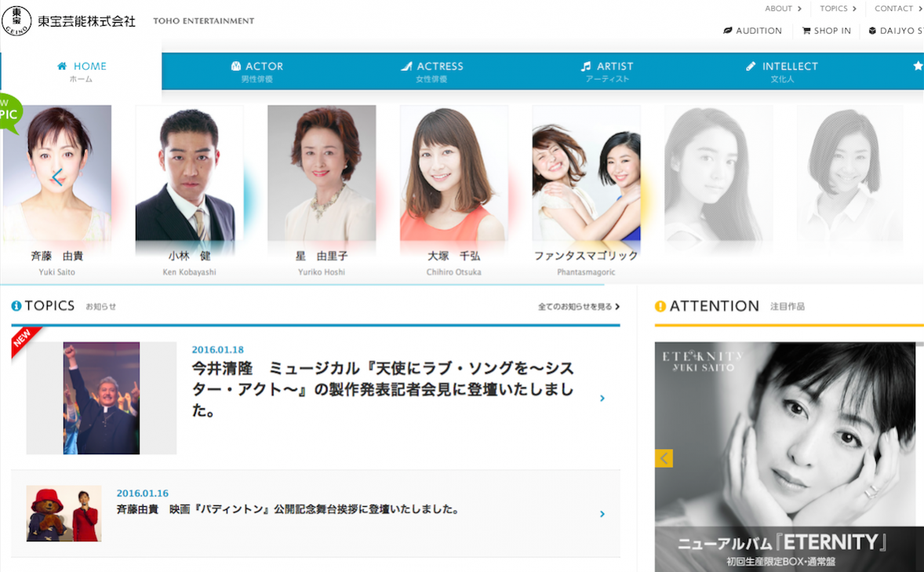Screen dimensions: 924x572
Task: Expand the CONTACT top menu link
Action: click(x=897, y=9)
